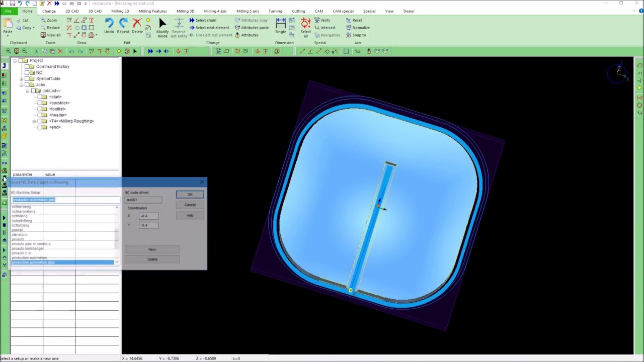This screenshot has height=362, width=644.
Task: Open the File menu
Action: tap(9, 11)
